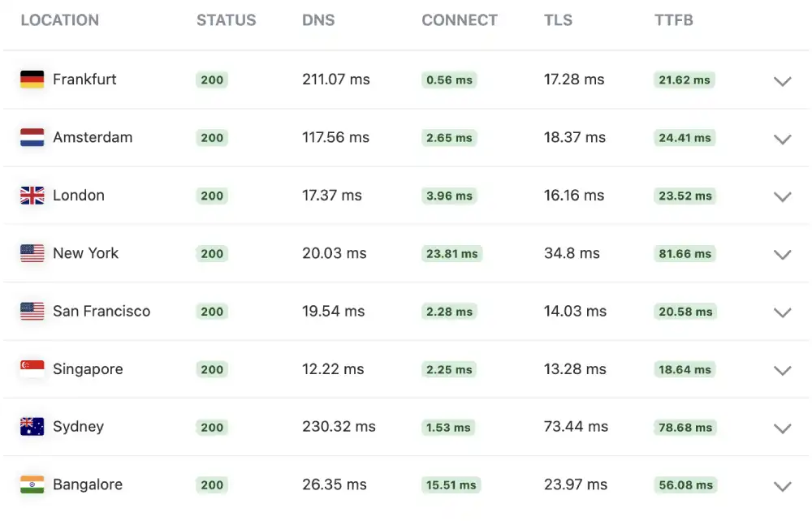This screenshot has height=521, width=812.
Task: Sort by the TTFB column header
Action: pos(673,20)
